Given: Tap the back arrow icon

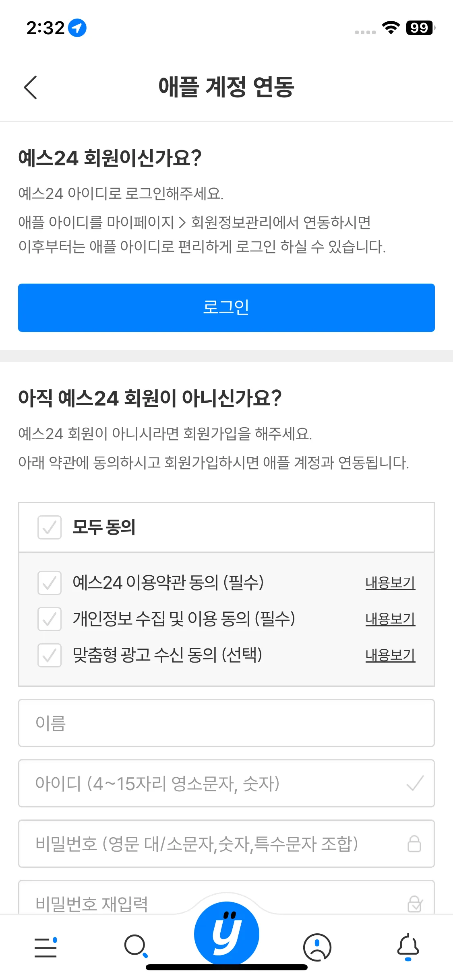Looking at the screenshot, I should [31, 87].
